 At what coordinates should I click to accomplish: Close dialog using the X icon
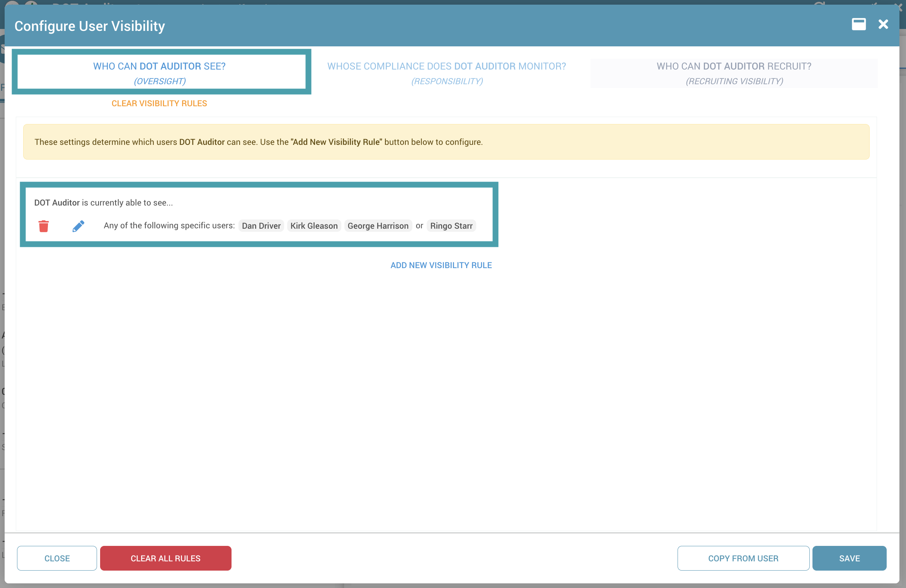tap(883, 24)
